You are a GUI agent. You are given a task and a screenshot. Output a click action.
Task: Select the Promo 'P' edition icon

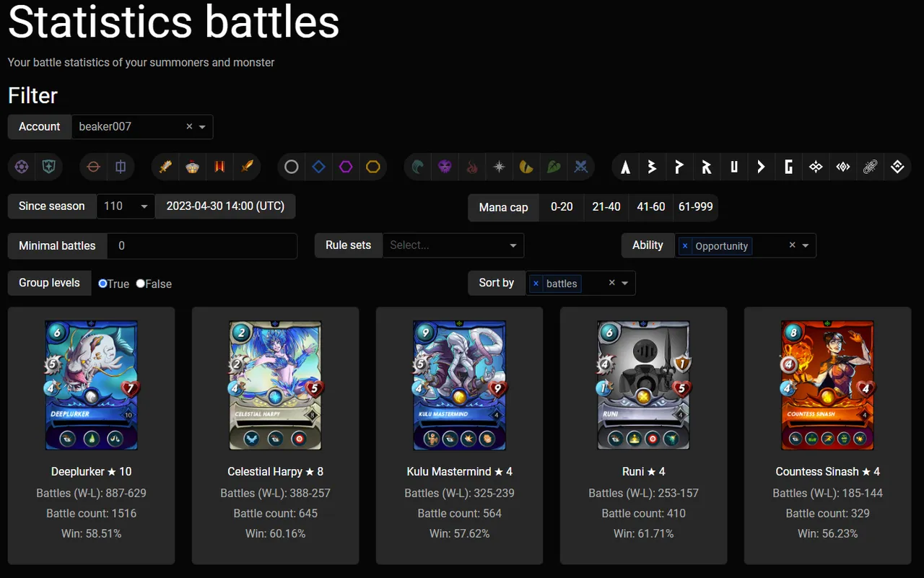pos(679,167)
